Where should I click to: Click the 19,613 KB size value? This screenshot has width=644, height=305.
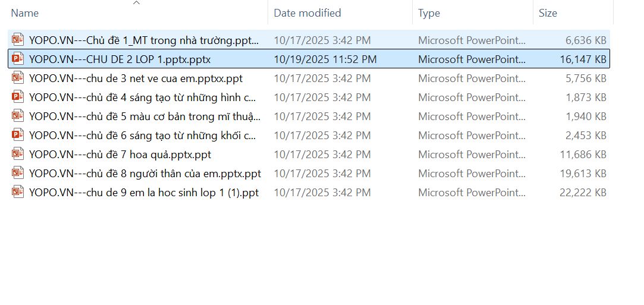pos(583,174)
